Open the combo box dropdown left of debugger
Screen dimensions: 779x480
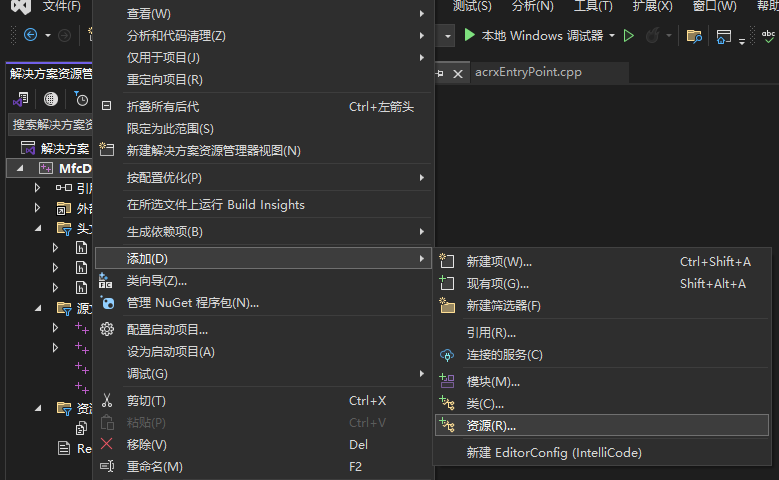click(448, 36)
